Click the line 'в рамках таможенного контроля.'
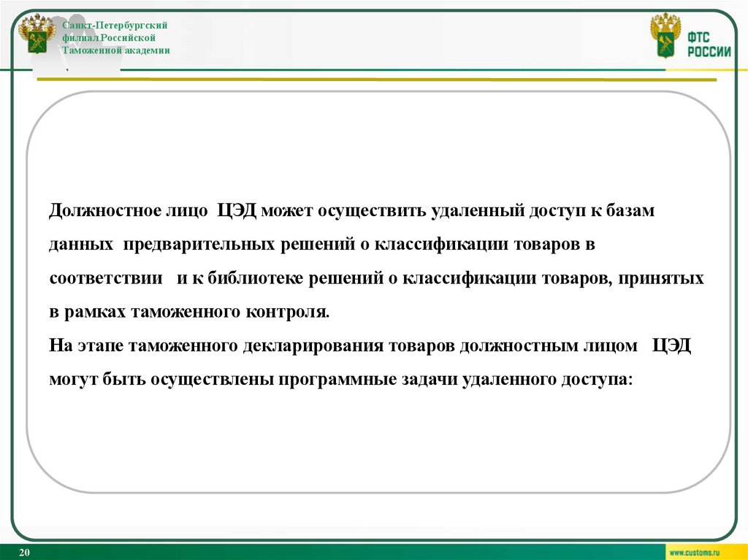This screenshot has width=748, height=560. click(x=189, y=312)
